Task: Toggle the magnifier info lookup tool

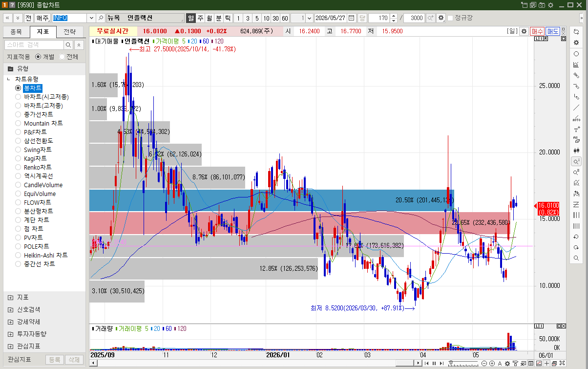Action: point(576,161)
